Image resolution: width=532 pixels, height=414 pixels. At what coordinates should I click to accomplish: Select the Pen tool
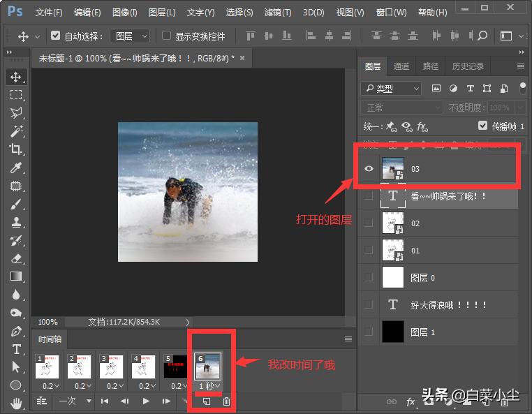(x=15, y=331)
